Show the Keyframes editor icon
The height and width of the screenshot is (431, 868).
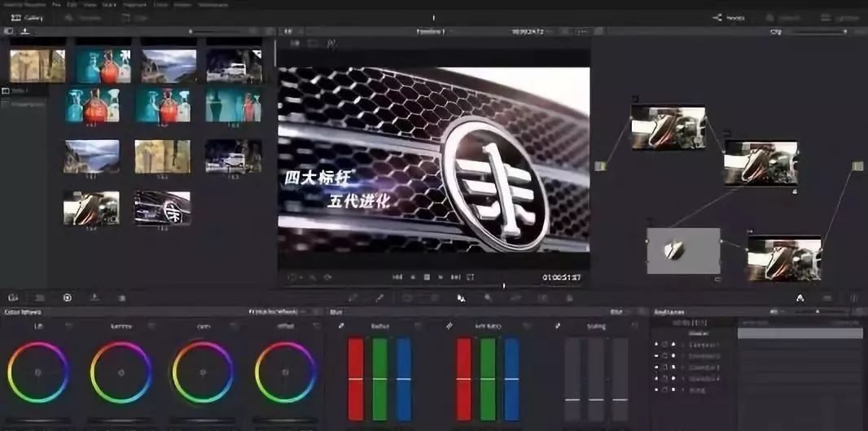pos(800,298)
